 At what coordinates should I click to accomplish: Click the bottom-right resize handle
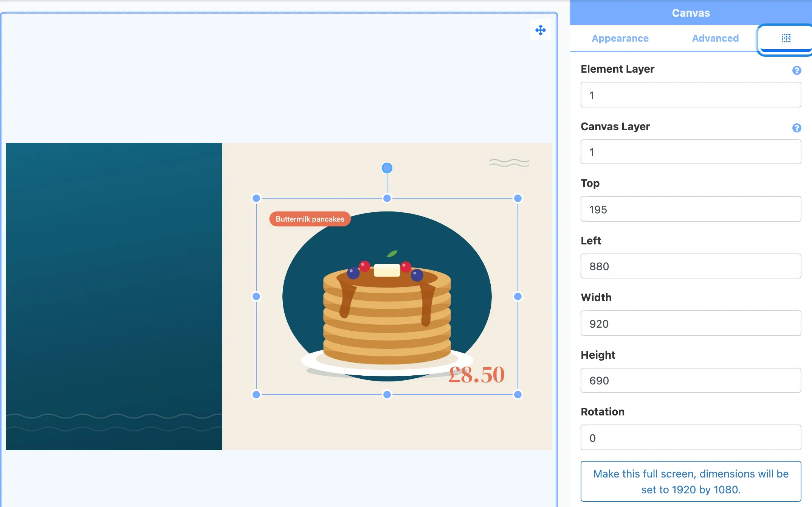tap(518, 395)
